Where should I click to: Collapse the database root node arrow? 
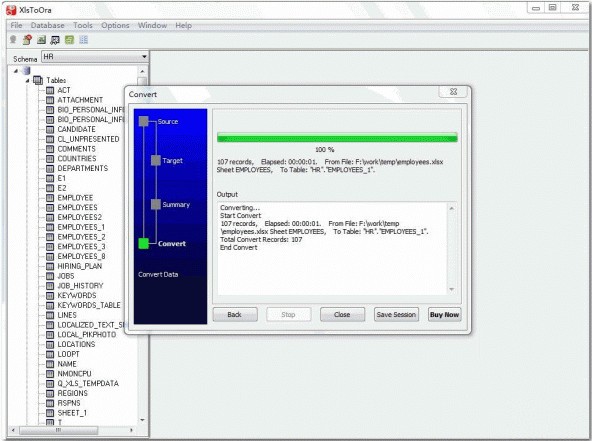[x=16, y=71]
